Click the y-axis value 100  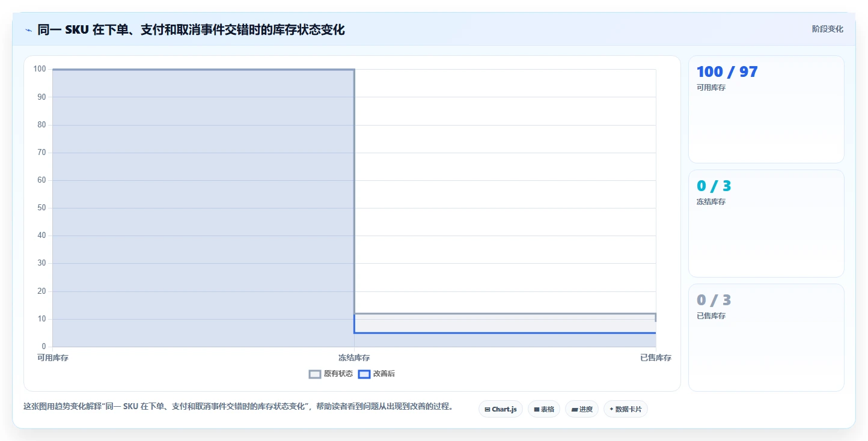coord(40,69)
